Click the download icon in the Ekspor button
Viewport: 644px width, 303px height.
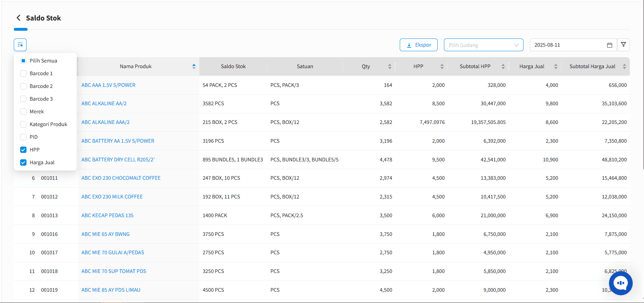point(409,45)
